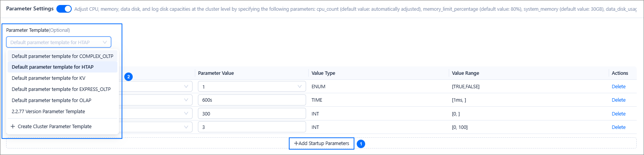
Task: Select Default parameter template for COMPLEX_OLTP
Action: coord(62,56)
